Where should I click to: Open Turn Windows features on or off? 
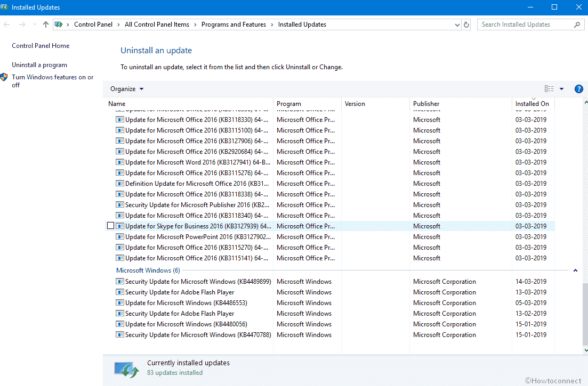coord(52,81)
